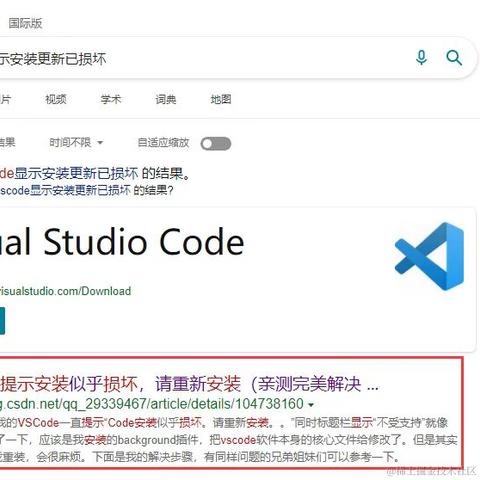
Task: Open the 学术 search tab
Action: point(111,99)
